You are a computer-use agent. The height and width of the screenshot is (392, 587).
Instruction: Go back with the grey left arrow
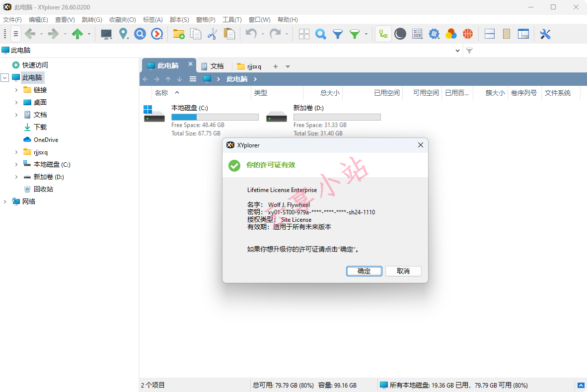tap(30, 34)
